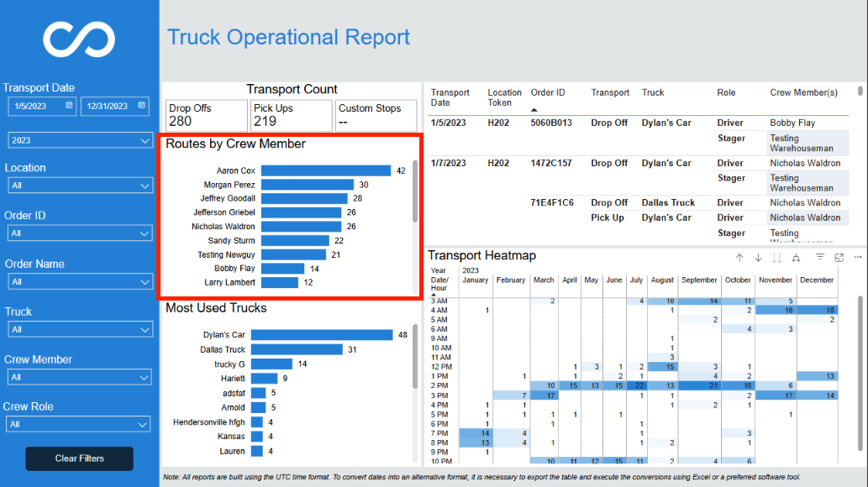Open the end date calendar picker icon
The width and height of the screenshot is (868, 487).
(x=142, y=105)
